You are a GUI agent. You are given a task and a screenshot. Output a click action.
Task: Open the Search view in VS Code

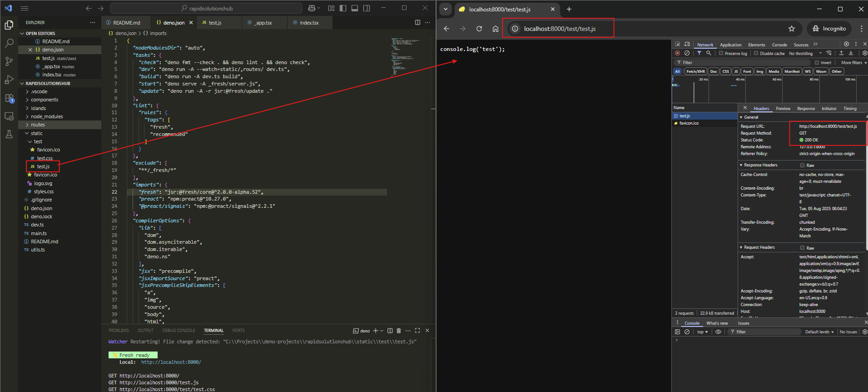pyautogui.click(x=9, y=43)
